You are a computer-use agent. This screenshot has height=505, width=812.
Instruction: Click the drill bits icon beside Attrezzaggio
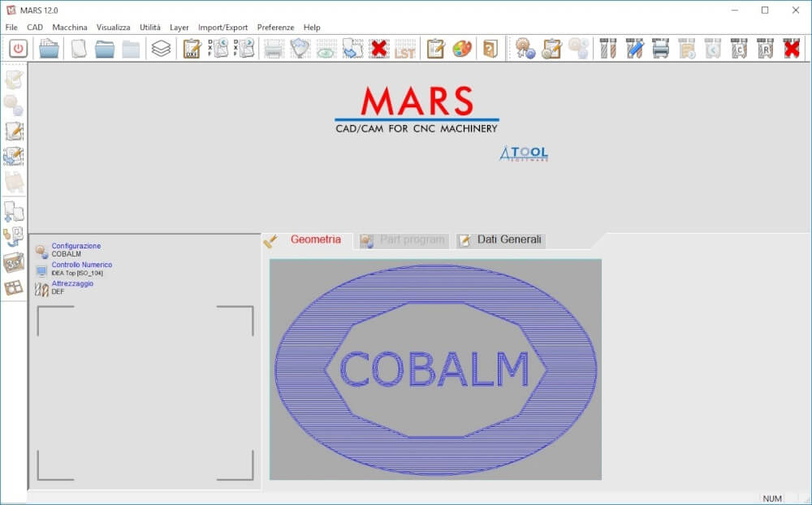click(x=41, y=289)
